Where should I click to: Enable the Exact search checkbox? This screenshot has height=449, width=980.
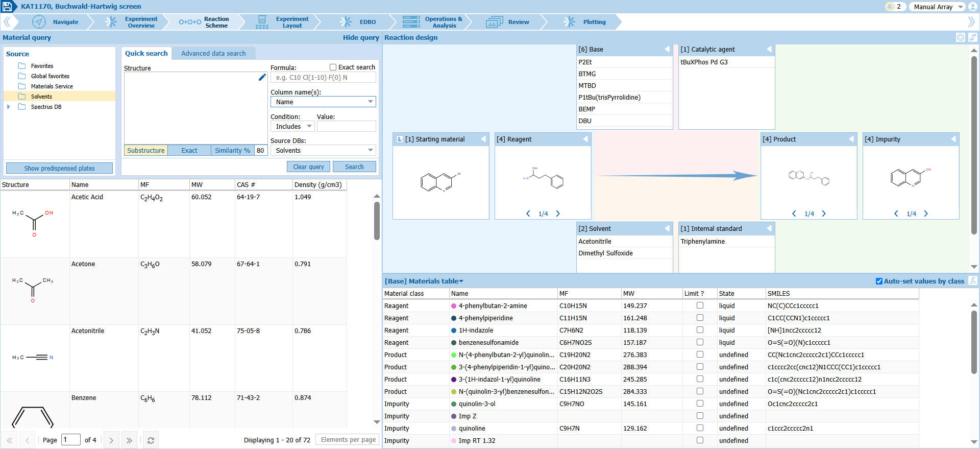click(333, 67)
